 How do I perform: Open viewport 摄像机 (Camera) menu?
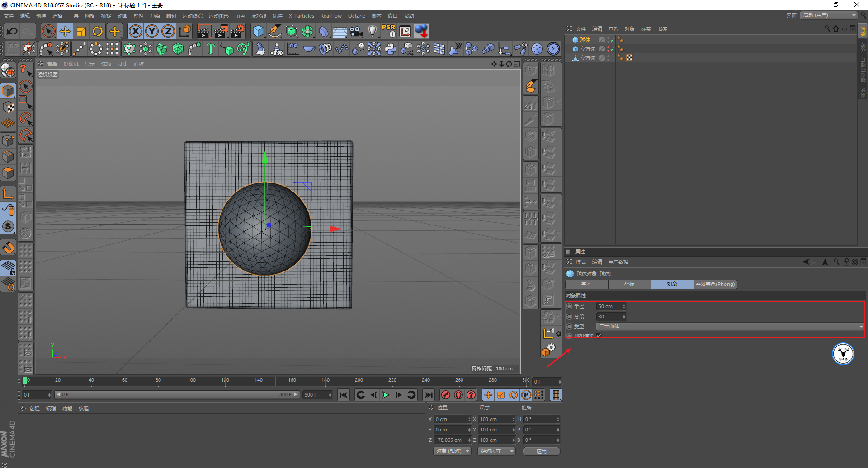[71, 64]
